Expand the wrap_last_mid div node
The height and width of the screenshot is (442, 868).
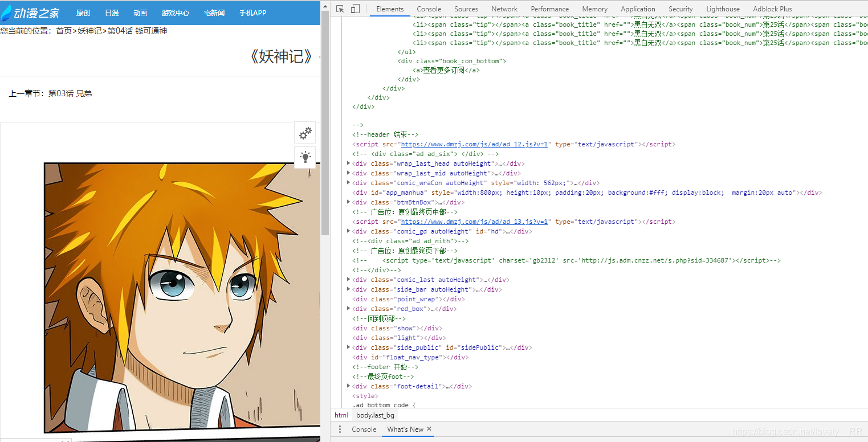click(x=349, y=173)
